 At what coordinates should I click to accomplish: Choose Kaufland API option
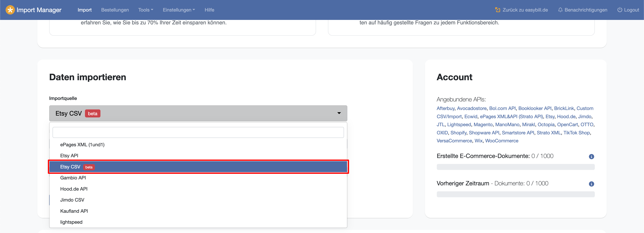click(x=198, y=211)
